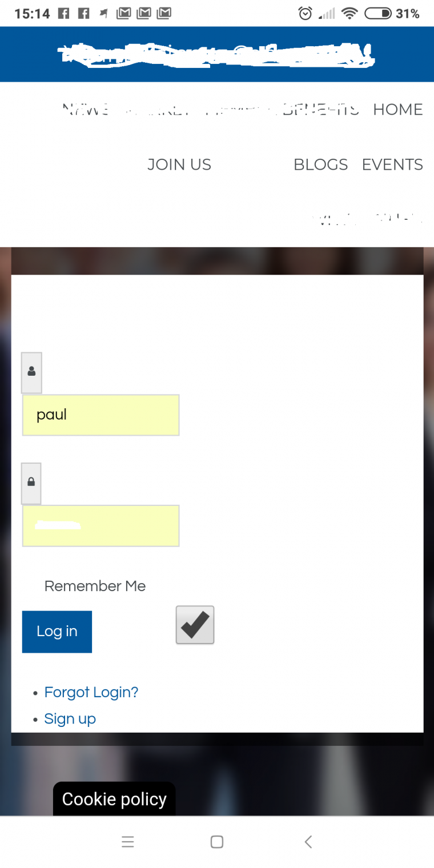Go to the BLOGS menu item

pyautogui.click(x=320, y=164)
